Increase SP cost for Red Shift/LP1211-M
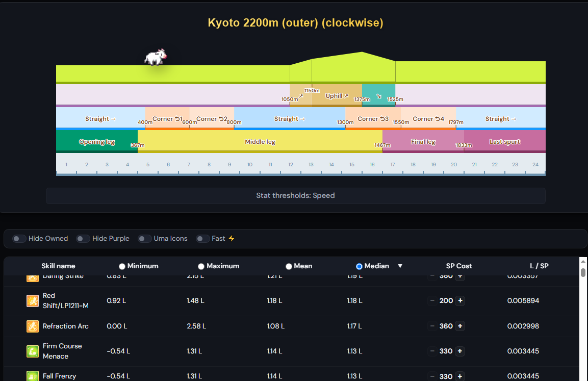The width and height of the screenshot is (588, 381). [x=460, y=301]
